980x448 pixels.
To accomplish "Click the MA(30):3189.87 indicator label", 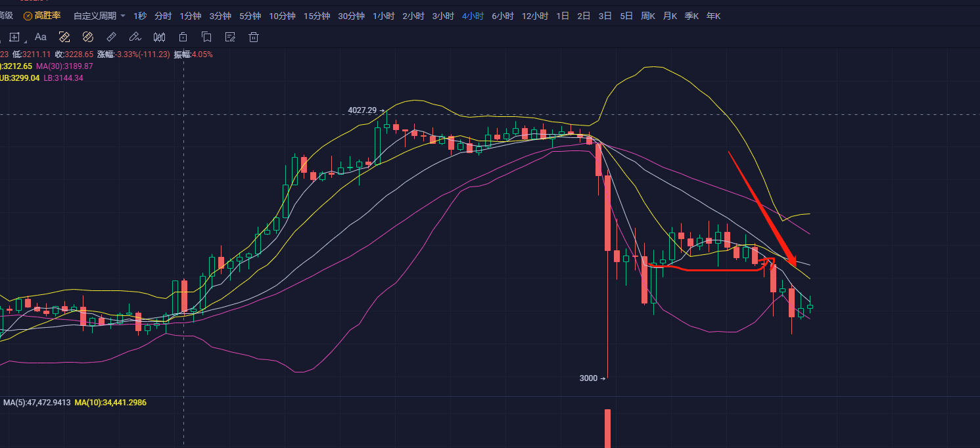I will [64, 66].
